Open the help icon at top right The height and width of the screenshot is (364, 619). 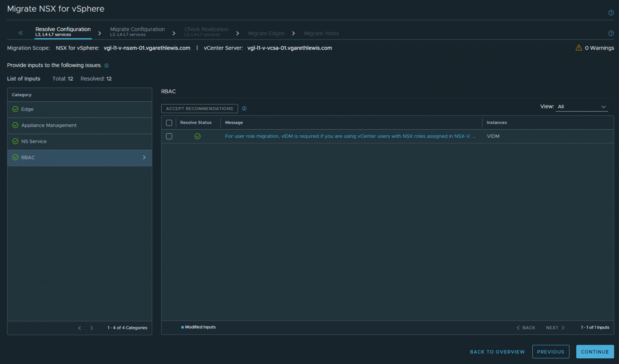click(611, 12)
